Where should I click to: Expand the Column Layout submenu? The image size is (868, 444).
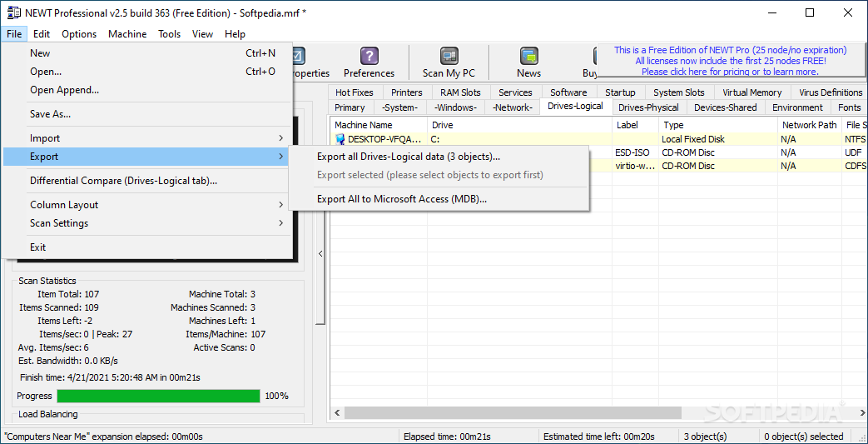146,205
